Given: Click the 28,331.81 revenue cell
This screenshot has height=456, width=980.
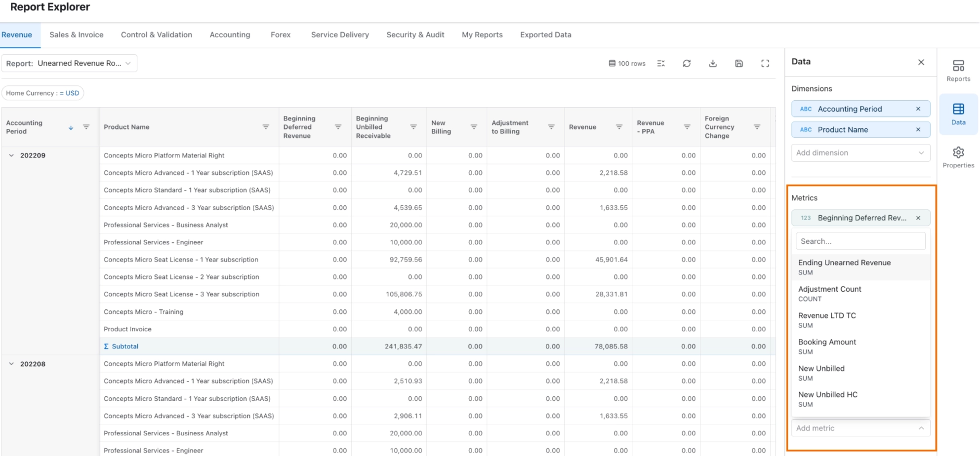Looking at the screenshot, I should (611, 294).
